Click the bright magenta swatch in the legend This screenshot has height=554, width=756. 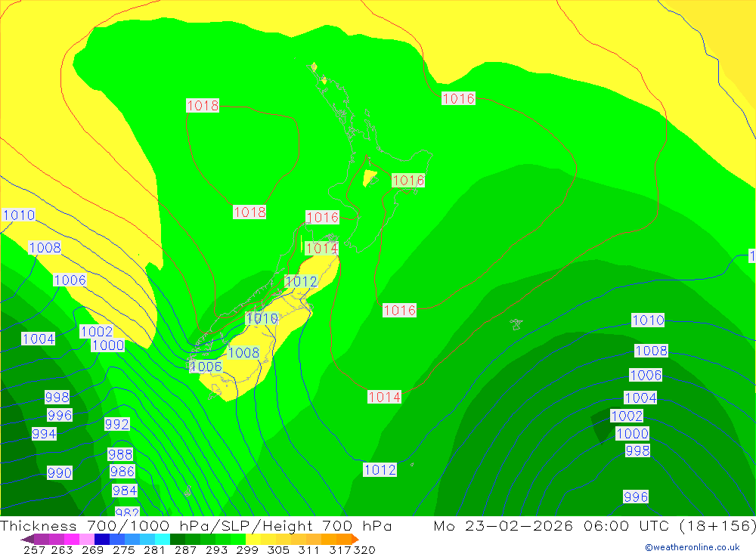click(72, 539)
